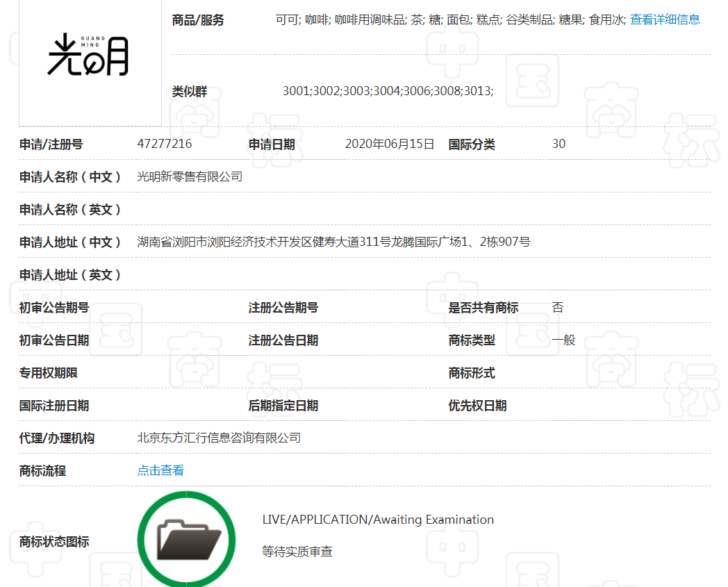Click the shared trademark value 否
The image size is (728, 587).
click(x=557, y=308)
